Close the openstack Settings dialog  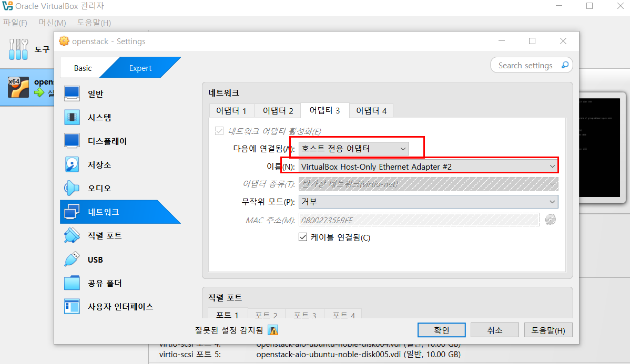[x=563, y=41]
